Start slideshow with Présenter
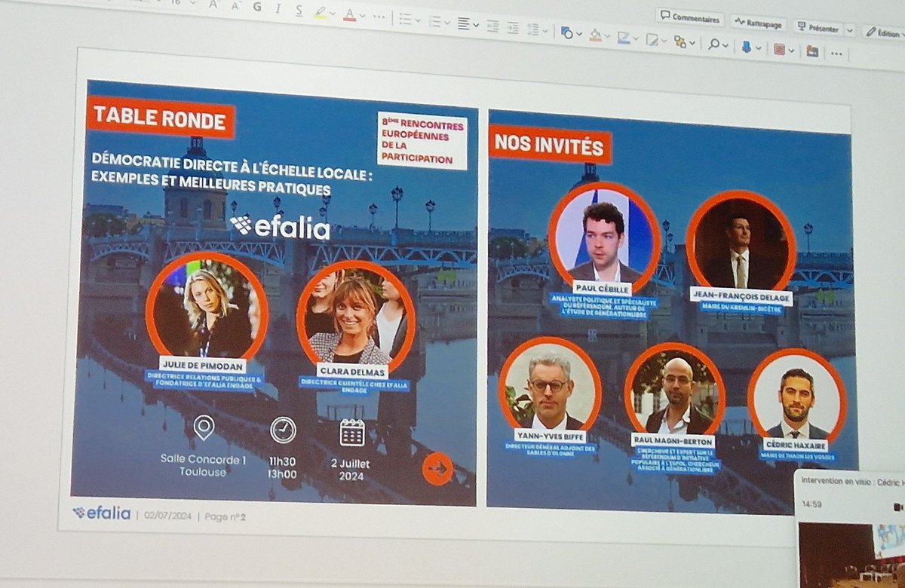Image resolution: width=905 pixels, height=588 pixels. [818, 28]
